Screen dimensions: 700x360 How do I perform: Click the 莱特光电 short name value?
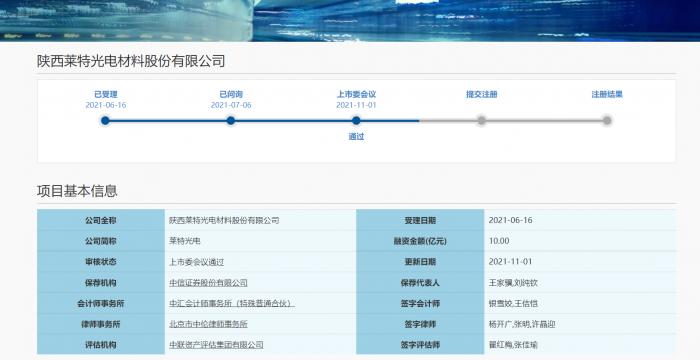[x=185, y=241]
